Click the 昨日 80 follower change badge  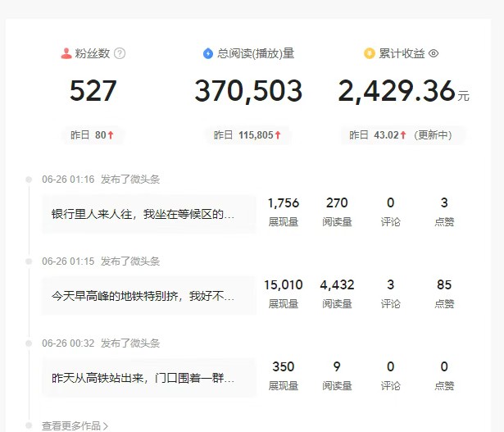point(93,135)
